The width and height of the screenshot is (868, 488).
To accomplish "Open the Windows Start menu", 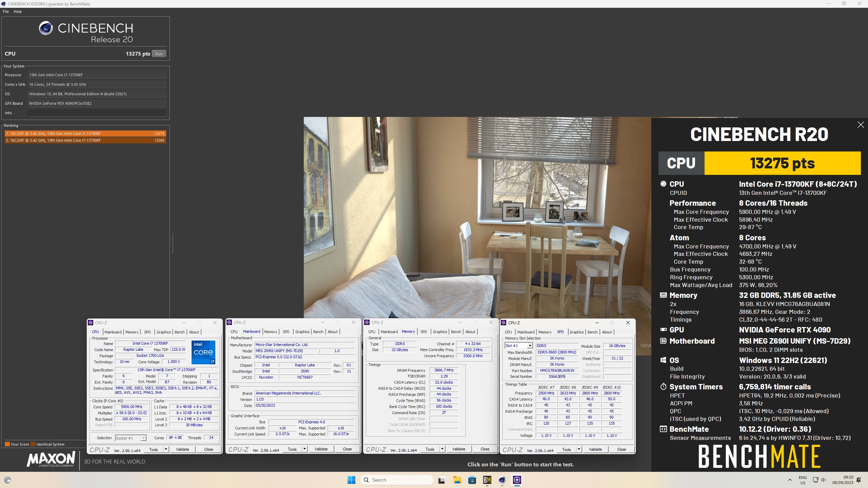I will pos(351,480).
